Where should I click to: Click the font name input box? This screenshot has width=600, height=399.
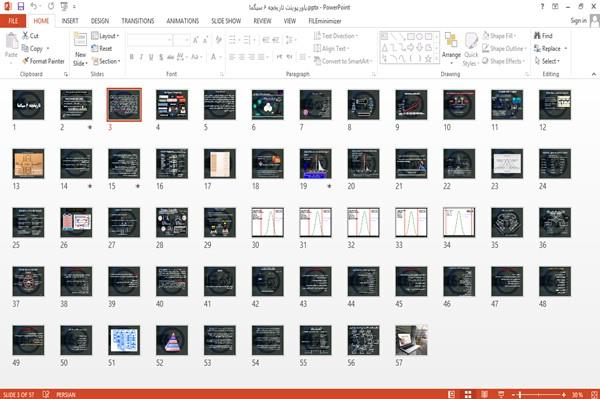pos(149,40)
